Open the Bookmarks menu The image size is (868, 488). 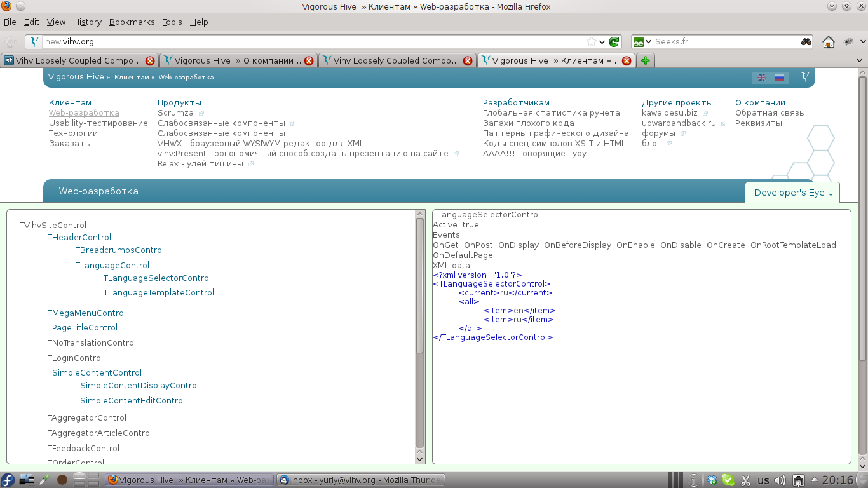pyautogui.click(x=132, y=22)
